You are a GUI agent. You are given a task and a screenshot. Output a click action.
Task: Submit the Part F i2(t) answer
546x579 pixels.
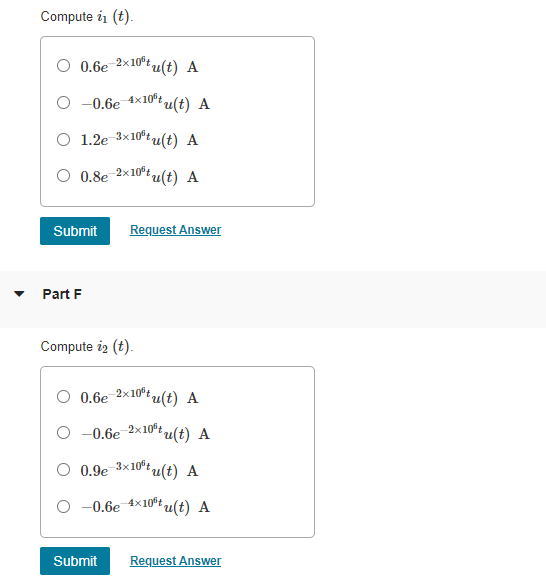75,561
